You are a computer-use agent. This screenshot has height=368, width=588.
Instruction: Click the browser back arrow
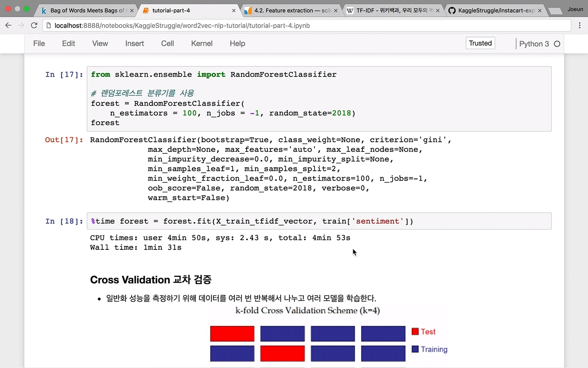point(8,26)
